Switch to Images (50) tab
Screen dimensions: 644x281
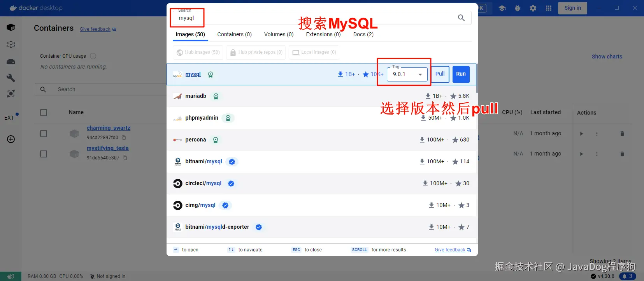tap(190, 34)
